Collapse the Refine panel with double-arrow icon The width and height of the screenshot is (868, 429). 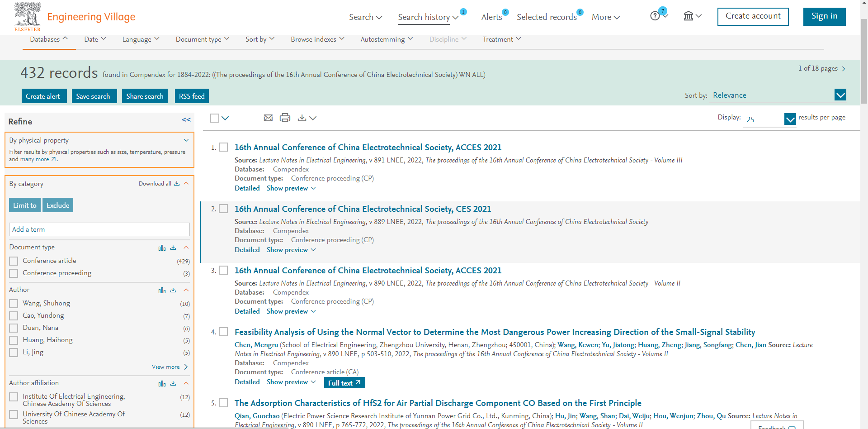coord(186,120)
